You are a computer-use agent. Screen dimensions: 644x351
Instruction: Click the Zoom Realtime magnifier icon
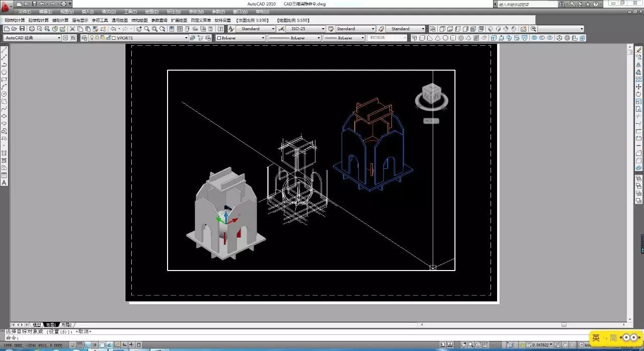point(147,29)
